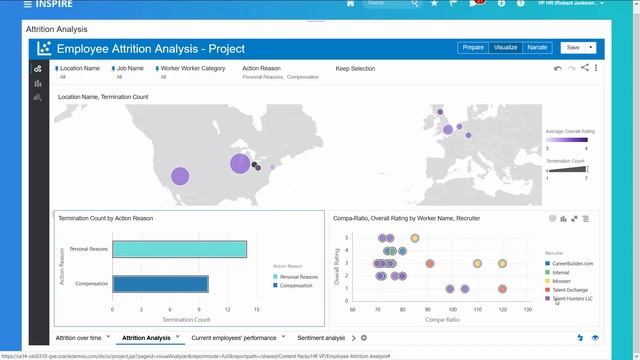Select Talent Hunters LLC legend item
This screenshot has width=640, height=360.
tap(569, 299)
